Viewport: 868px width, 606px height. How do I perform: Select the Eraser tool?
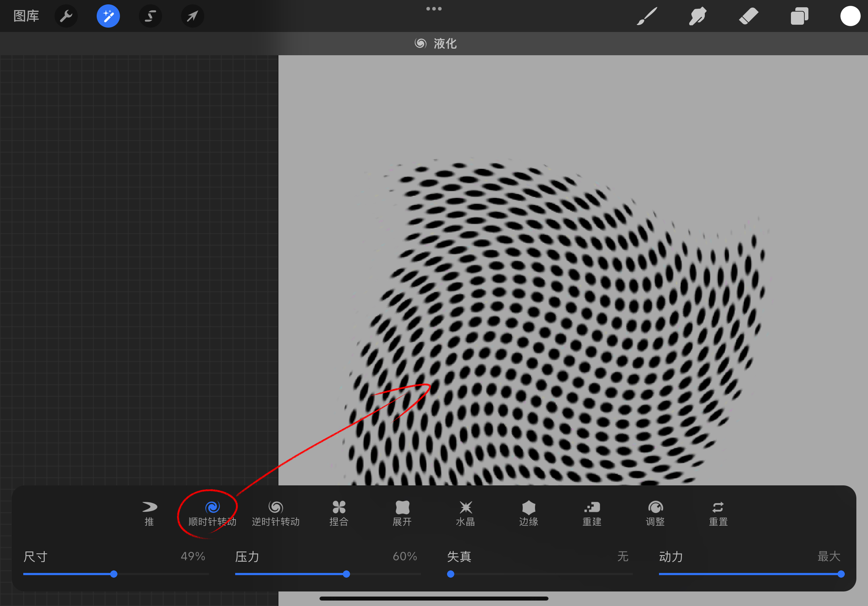tap(748, 16)
